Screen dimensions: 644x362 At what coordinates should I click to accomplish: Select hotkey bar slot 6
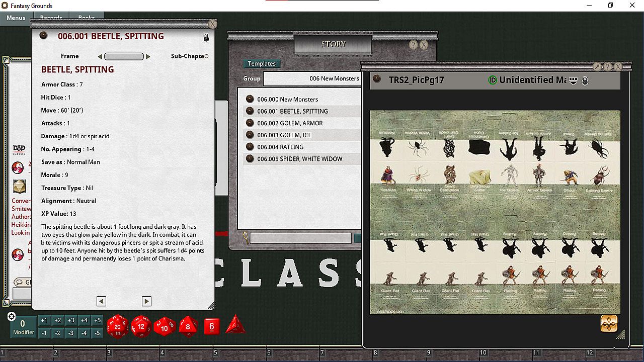pyautogui.click(x=292, y=354)
